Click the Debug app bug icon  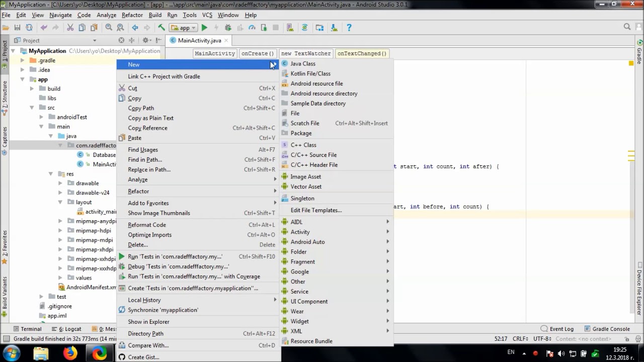[228, 28]
